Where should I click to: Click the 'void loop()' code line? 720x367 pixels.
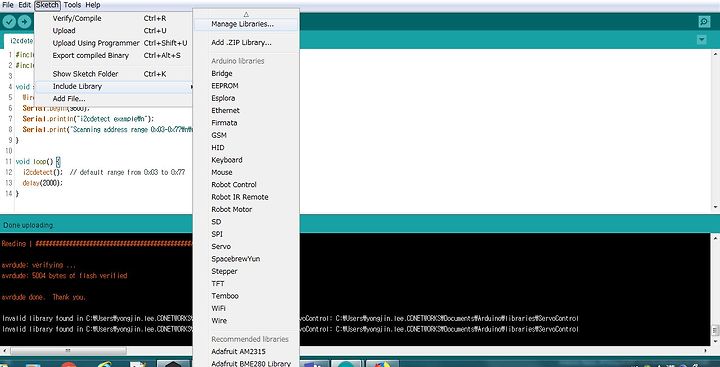[38, 162]
